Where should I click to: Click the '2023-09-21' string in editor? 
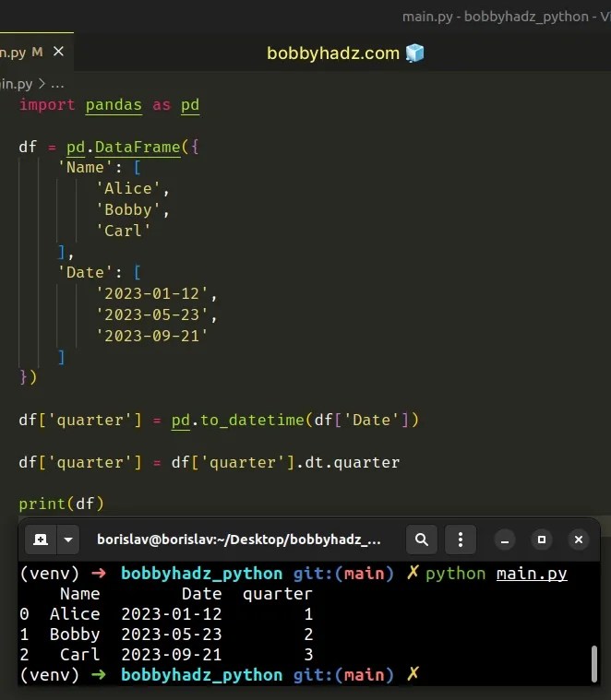152,336
